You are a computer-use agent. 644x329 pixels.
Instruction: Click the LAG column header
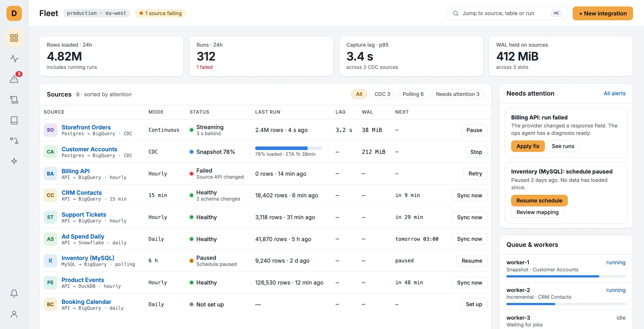[x=340, y=112]
